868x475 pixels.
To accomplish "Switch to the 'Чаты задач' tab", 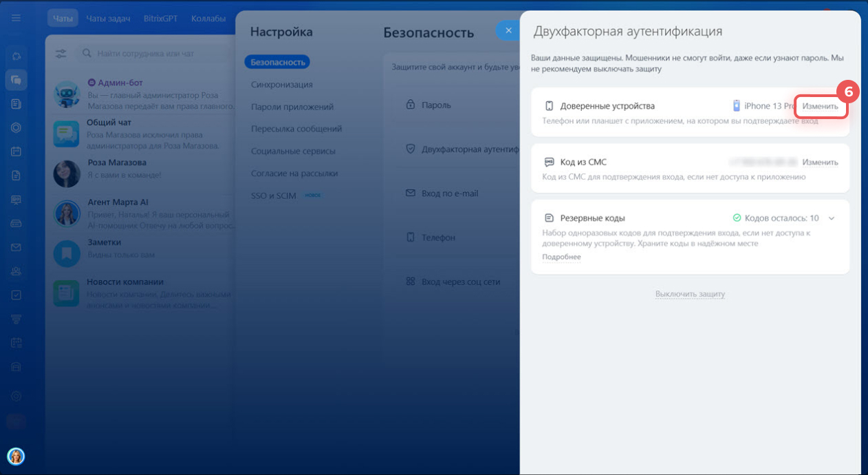I will click(x=108, y=19).
